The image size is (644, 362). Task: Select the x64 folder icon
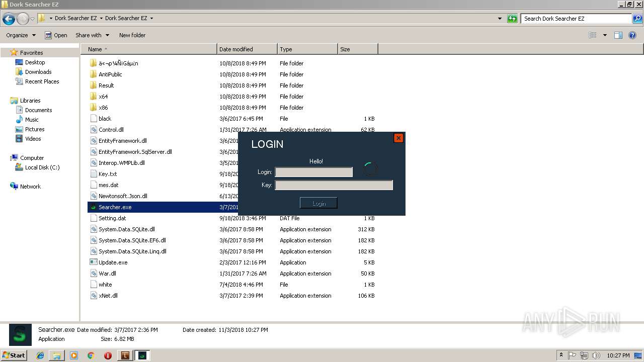tap(93, 97)
